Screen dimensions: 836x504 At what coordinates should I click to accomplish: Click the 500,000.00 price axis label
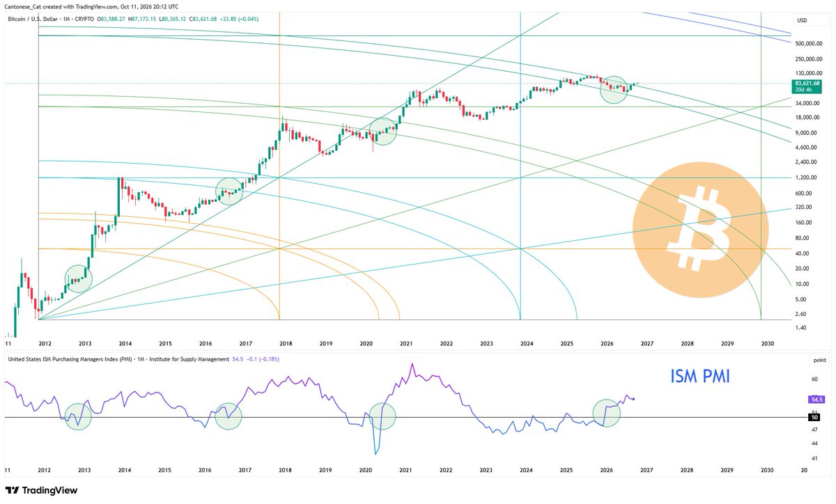810,43
